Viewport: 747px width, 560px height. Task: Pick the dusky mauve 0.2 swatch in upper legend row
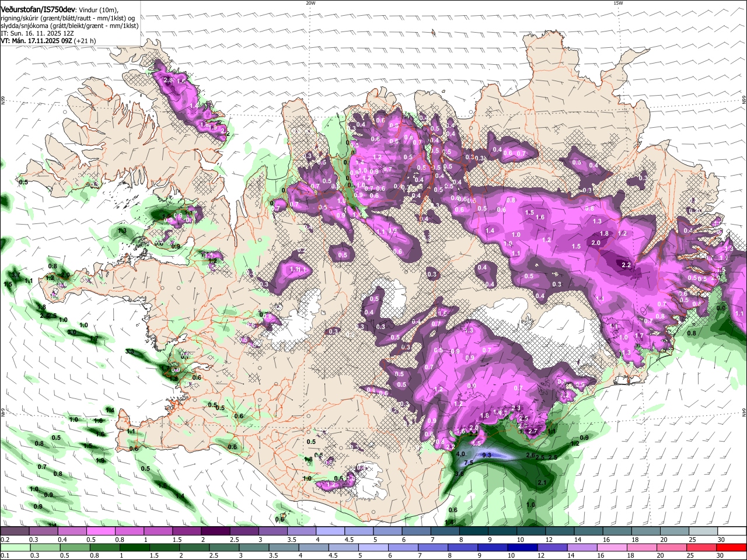pos(15,531)
